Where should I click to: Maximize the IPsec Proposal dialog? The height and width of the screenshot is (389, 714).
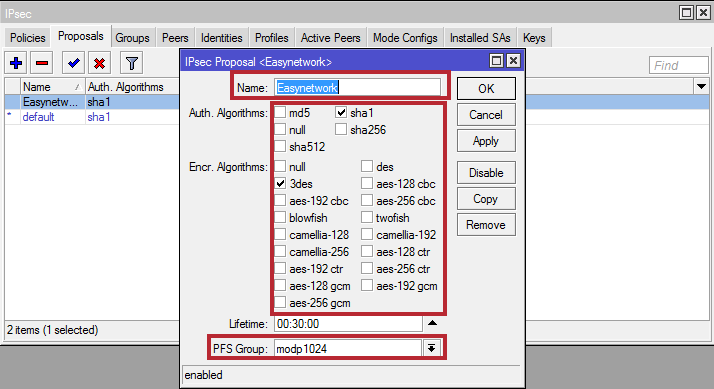(496, 61)
